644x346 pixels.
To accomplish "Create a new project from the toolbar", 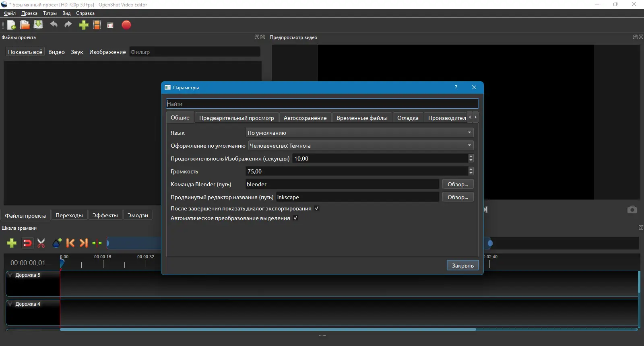I will pos(12,25).
